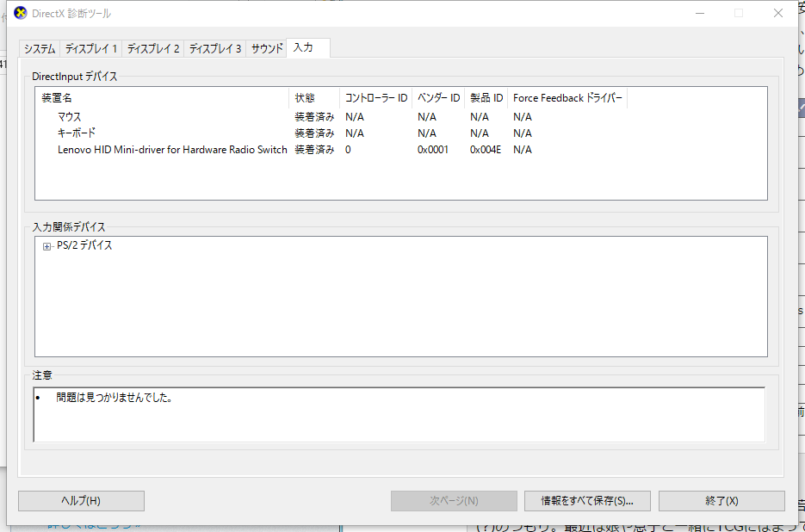Click the 製品 ID column header

(x=486, y=98)
